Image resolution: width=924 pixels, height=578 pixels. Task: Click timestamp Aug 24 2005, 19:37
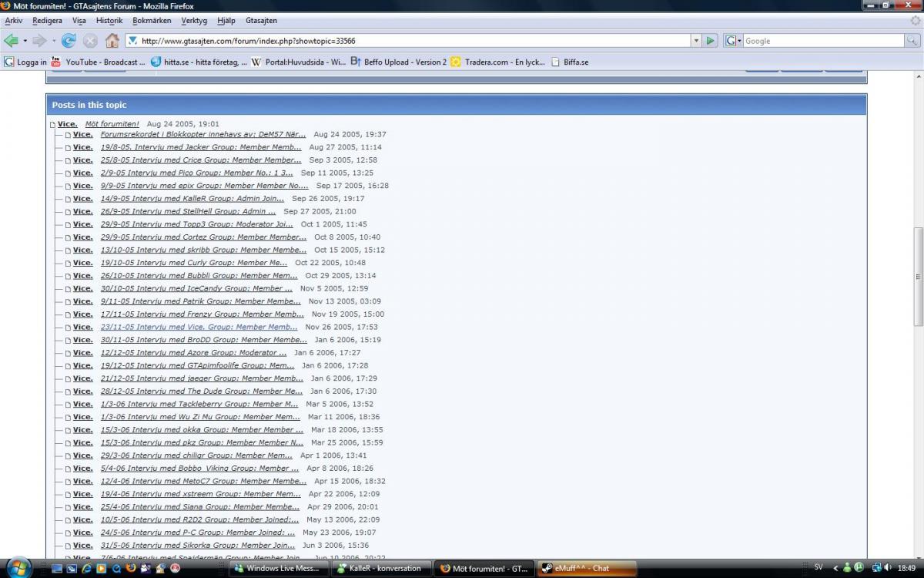[350, 135]
